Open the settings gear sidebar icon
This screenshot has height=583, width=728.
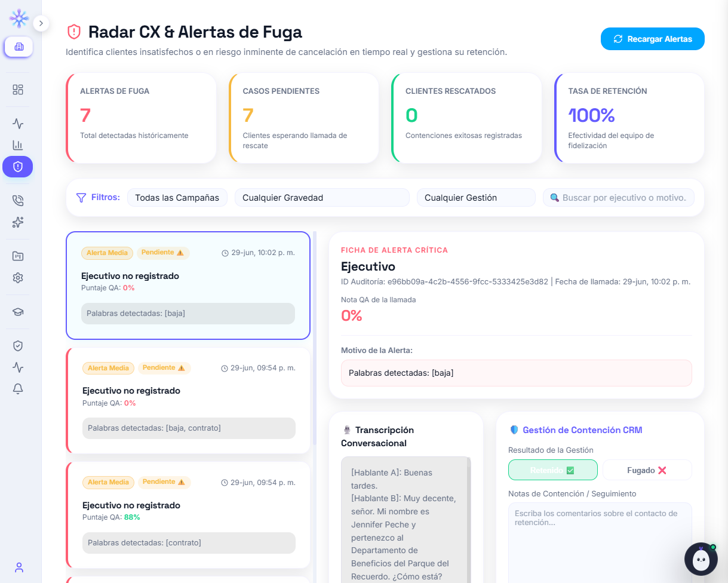pyautogui.click(x=18, y=278)
